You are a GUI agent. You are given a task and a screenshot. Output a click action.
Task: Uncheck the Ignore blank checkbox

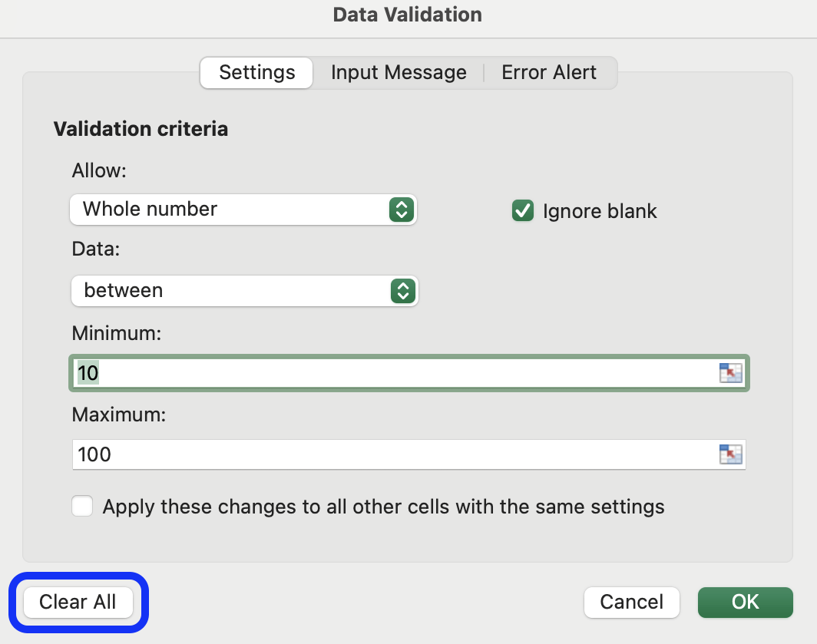(x=523, y=211)
